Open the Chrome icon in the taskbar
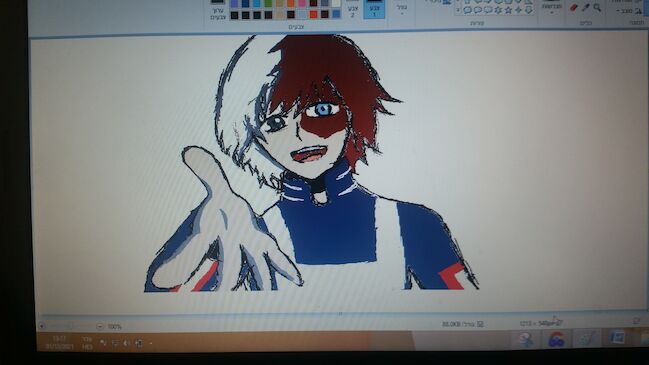The height and width of the screenshot is (365, 649). point(557,339)
